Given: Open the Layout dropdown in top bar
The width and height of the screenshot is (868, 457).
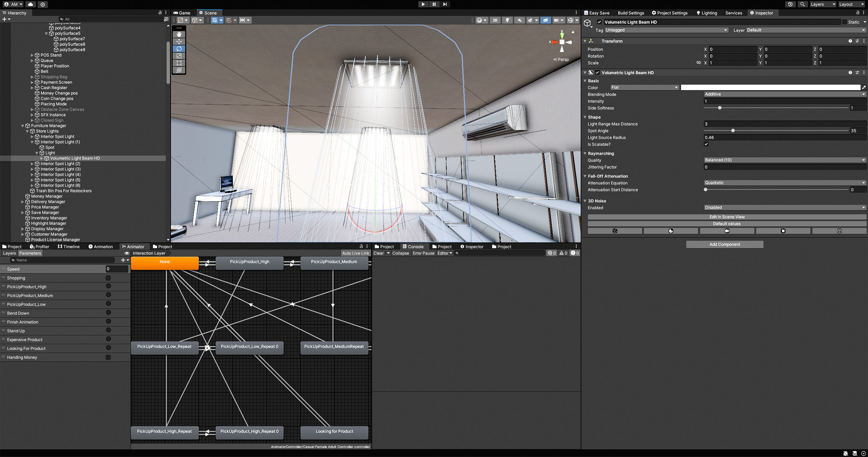Looking at the screenshot, I should coord(851,4).
